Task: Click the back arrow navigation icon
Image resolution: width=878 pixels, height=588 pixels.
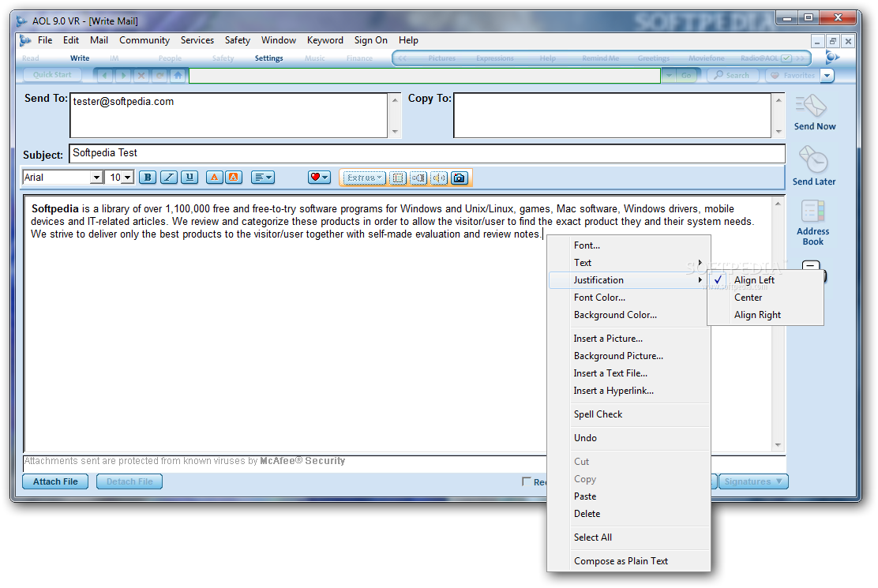Action: coord(105,75)
